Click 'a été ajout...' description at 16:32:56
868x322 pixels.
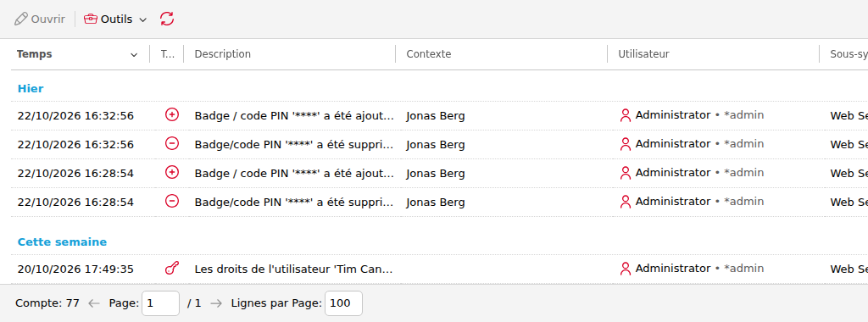pos(294,116)
